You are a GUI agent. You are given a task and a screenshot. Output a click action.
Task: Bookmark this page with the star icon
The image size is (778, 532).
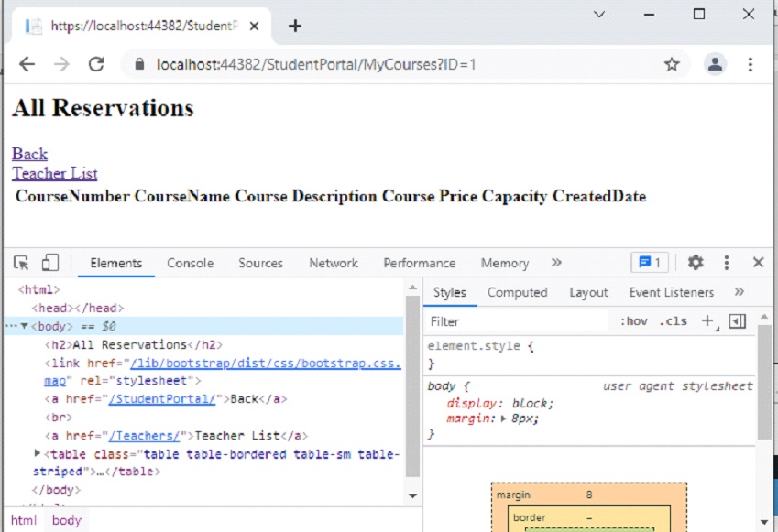(x=672, y=64)
